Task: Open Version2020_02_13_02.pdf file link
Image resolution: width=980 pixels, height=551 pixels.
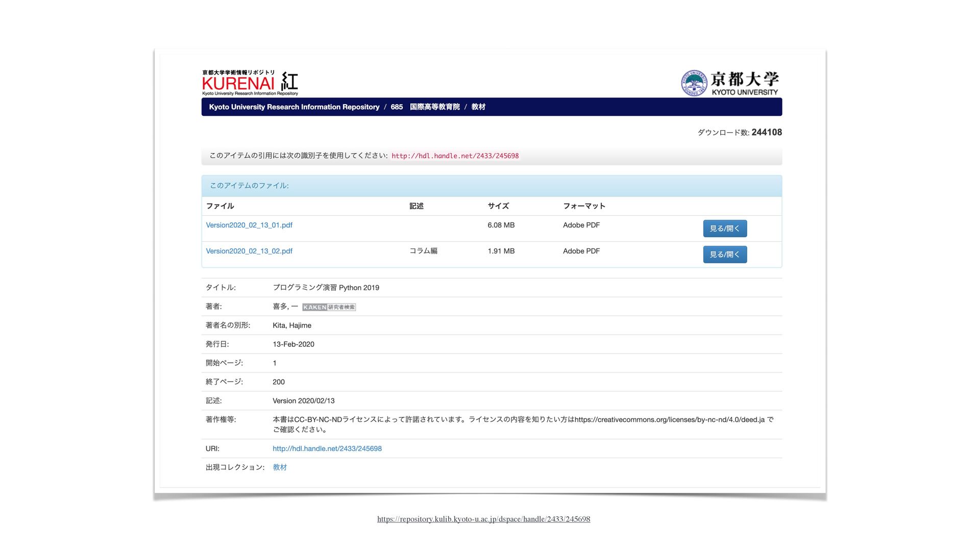Action: pyautogui.click(x=249, y=251)
